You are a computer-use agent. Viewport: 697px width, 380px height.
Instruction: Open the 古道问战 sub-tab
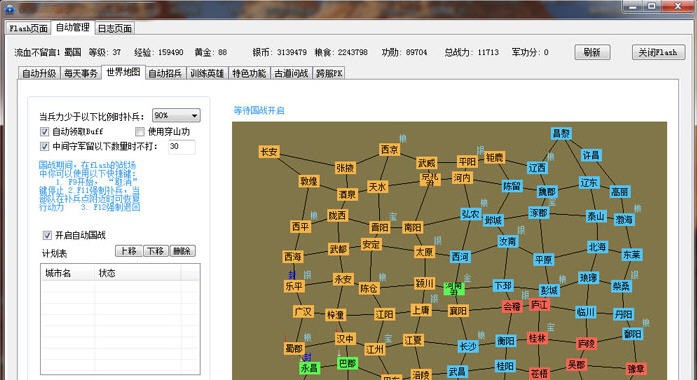tap(291, 73)
